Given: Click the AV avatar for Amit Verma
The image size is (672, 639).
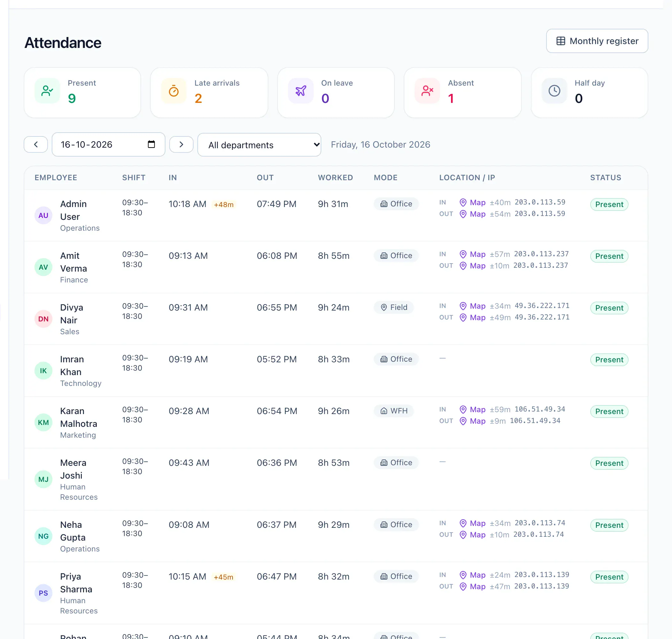Looking at the screenshot, I should click(x=43, y=267).
